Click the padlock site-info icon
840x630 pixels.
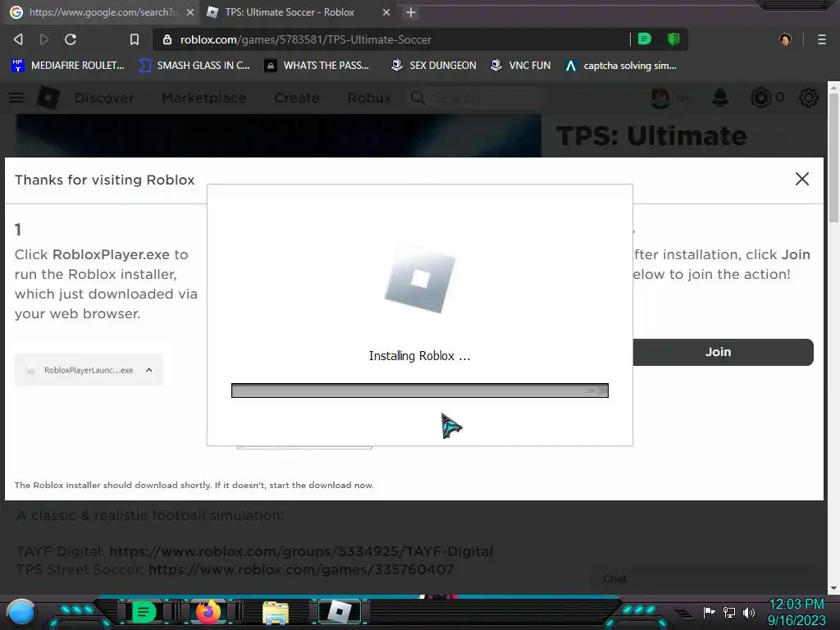pos(167,39)
